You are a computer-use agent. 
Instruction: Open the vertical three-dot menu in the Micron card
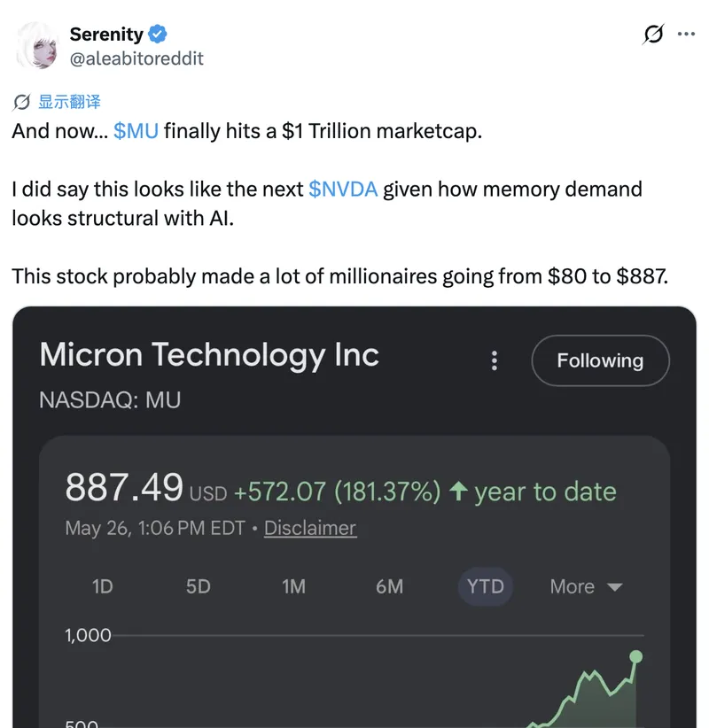[495, 360]
